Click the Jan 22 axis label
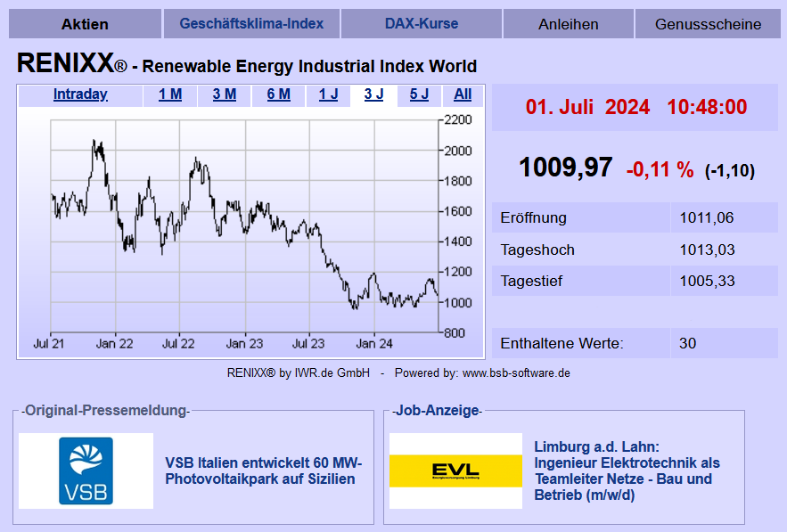The image size is (787, 532). pyautogui.click(x=114, y=344)
